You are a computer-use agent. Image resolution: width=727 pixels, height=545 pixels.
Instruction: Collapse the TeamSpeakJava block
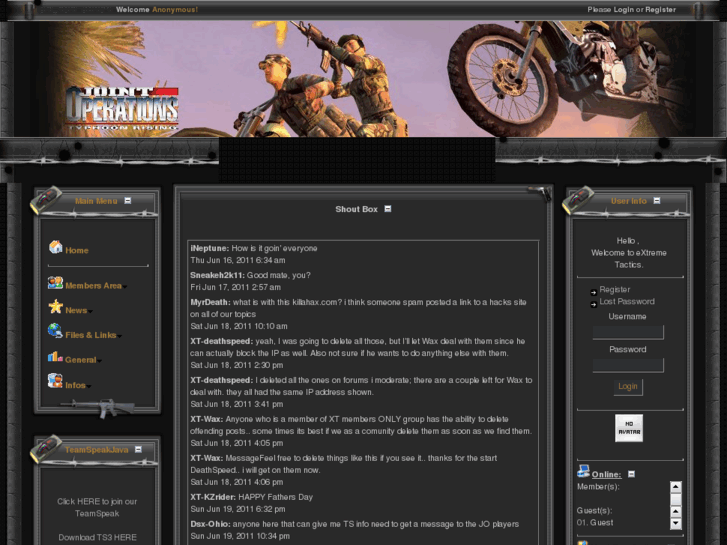(138, 449)
